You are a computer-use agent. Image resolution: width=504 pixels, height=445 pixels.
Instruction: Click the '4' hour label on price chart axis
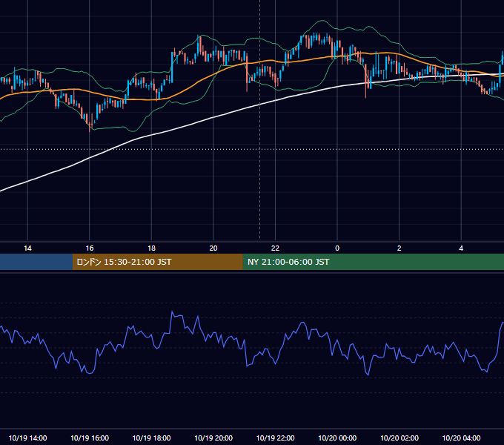pyautogui.click(x=461, y=248)
